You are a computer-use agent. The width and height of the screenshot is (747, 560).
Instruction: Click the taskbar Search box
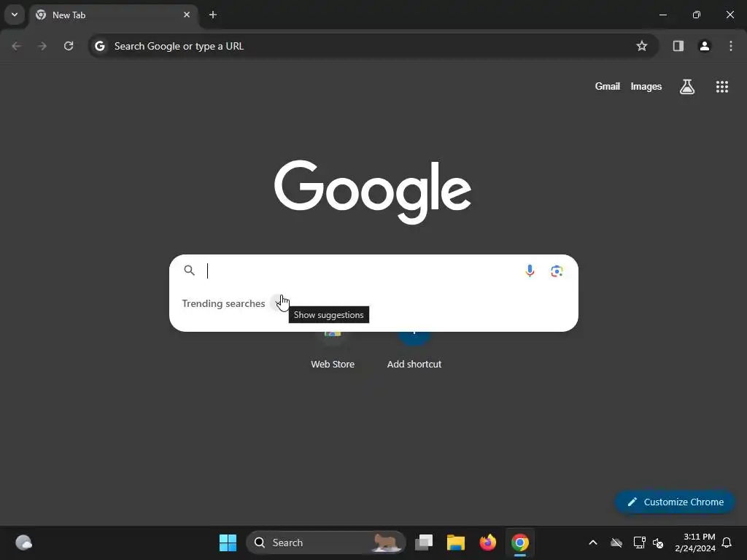tap(326, 542)
